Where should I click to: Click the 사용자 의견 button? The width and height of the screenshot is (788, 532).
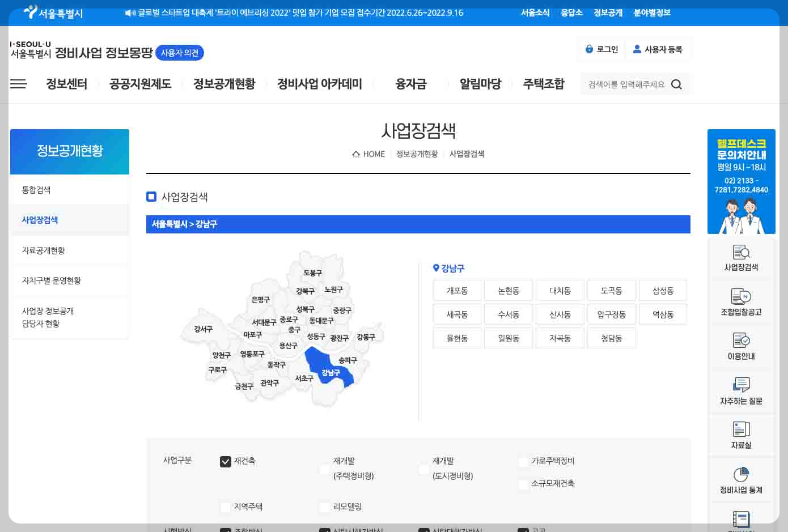tap(179, 53)
